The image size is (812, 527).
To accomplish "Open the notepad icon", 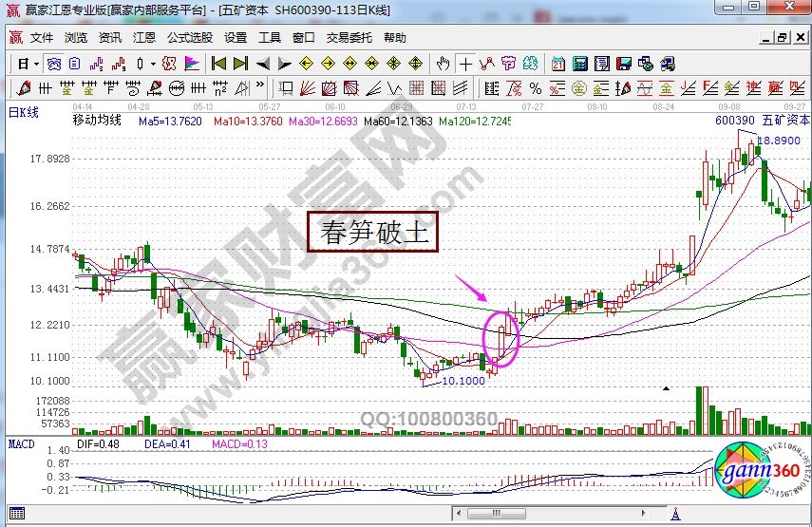I will (x=602, y=65).
